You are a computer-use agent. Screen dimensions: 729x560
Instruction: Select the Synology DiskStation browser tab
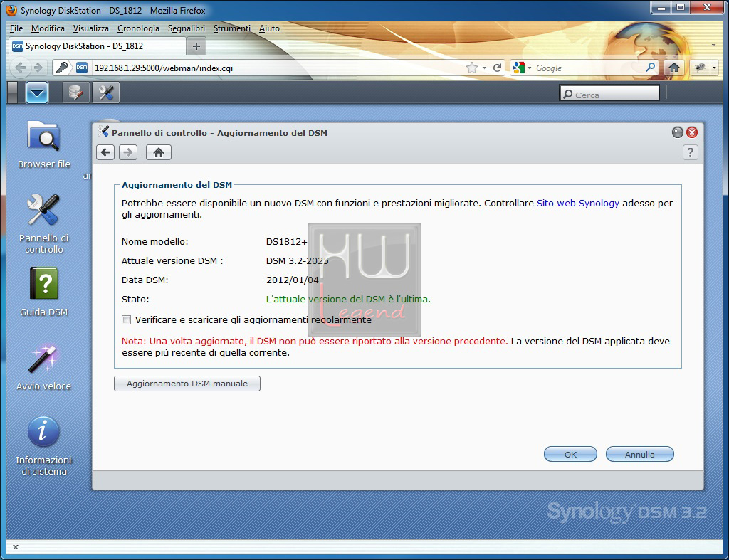pyautogui.click(x=97, y=46)
